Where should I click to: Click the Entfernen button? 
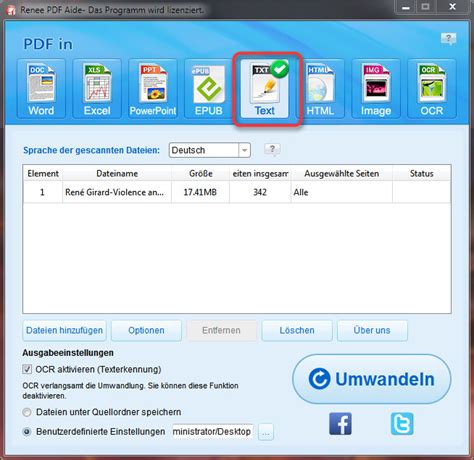pos(221,331)
